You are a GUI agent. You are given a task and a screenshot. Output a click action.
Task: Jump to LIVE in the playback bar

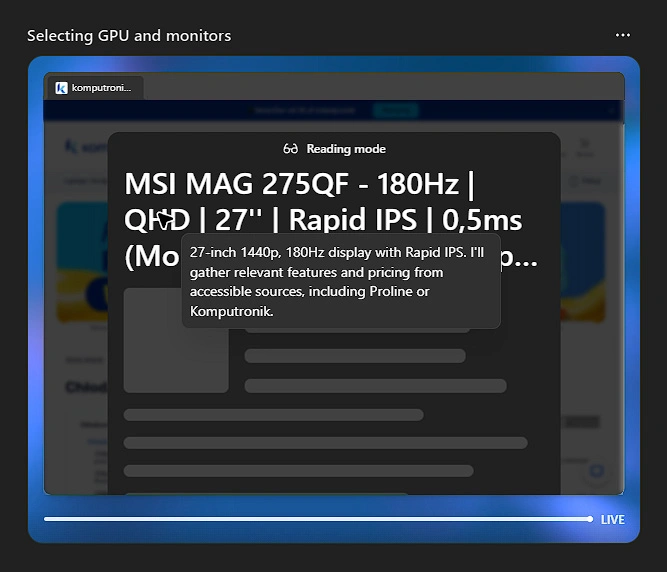(613, 519)
